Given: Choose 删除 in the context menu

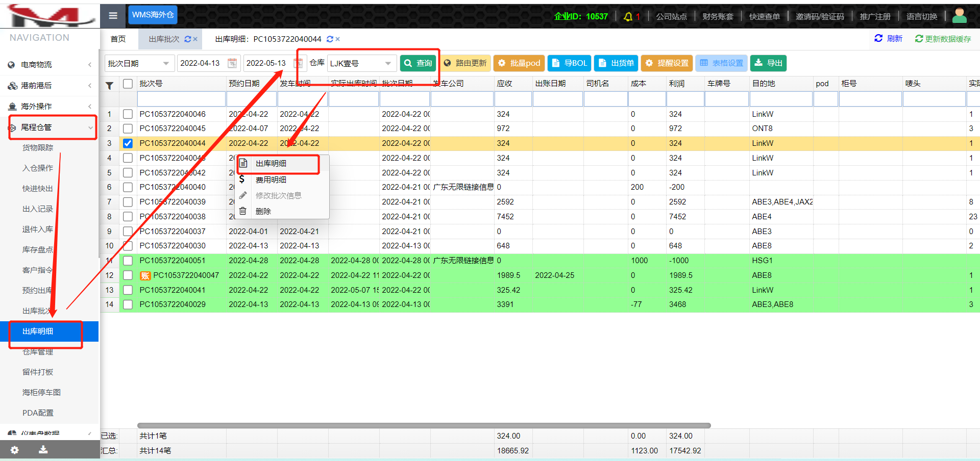Looking at the screenshot, I should 263,211.
